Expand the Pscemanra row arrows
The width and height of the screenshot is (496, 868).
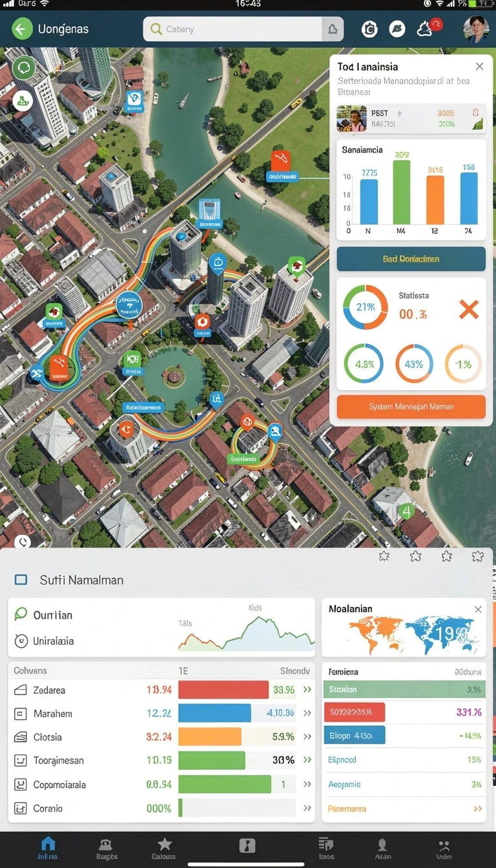(x=477, y=808)
